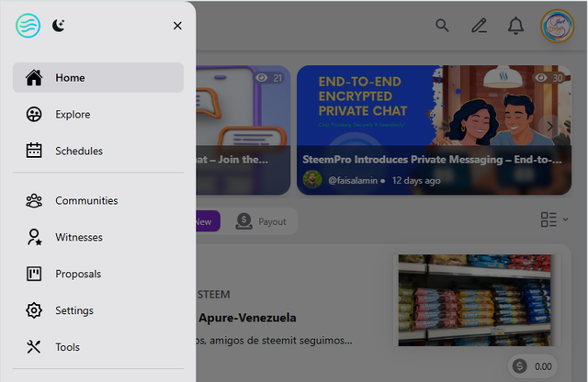The image size is (588, 382).
Task: Click the Witnesses person-star icon
Action: (34, 237)
